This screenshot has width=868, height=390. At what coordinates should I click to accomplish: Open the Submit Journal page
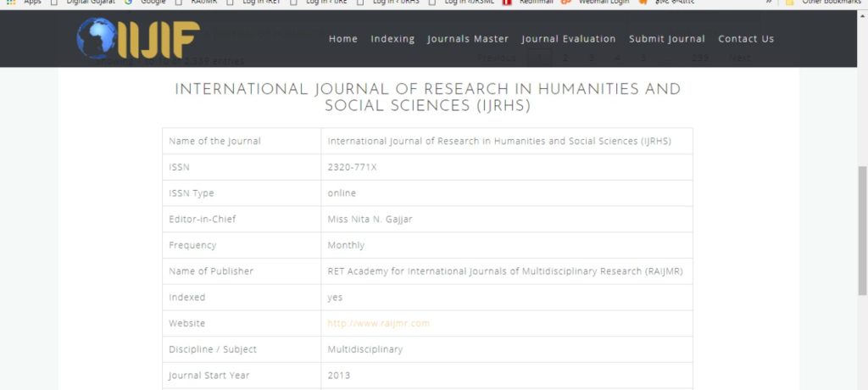[667, 39]
